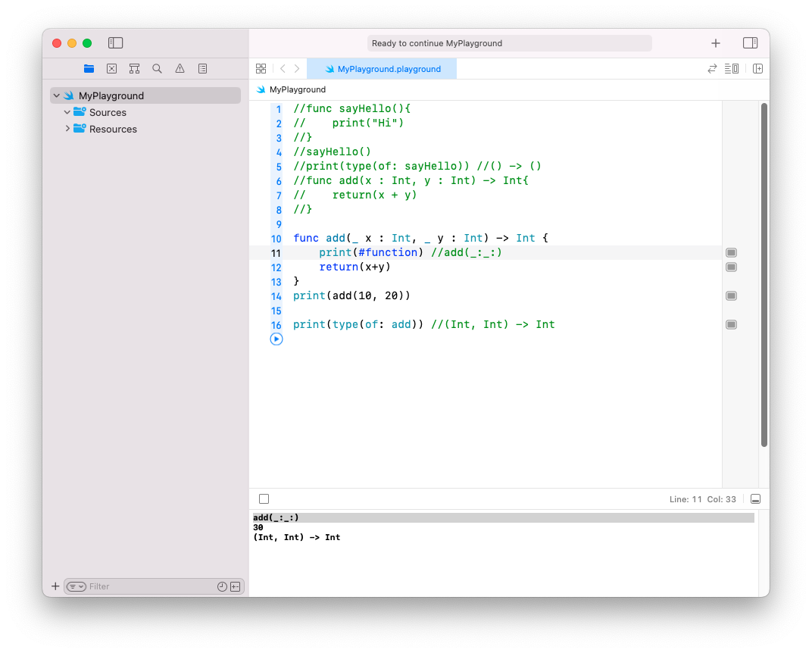This screenshot has width=812, height=653.
Task: Toggle source-control status files filter
Action: point(235,586)
